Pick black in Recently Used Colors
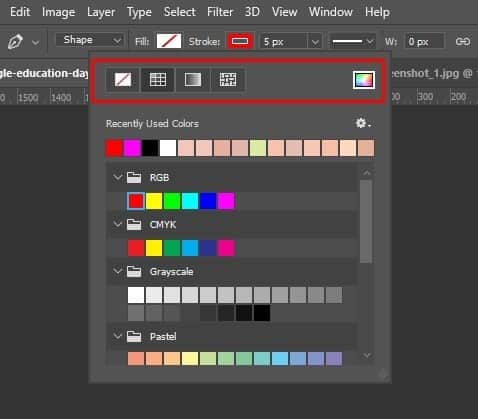Viewport: 478px width, 419px height. (x=150, y=148)
